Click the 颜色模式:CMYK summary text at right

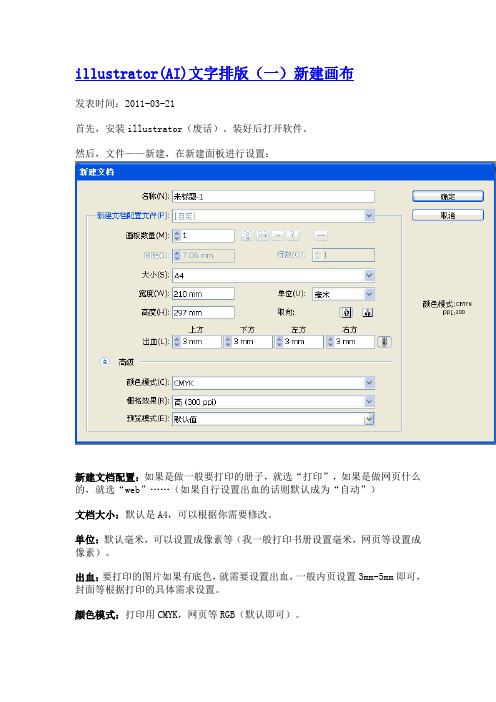(447, 304)
